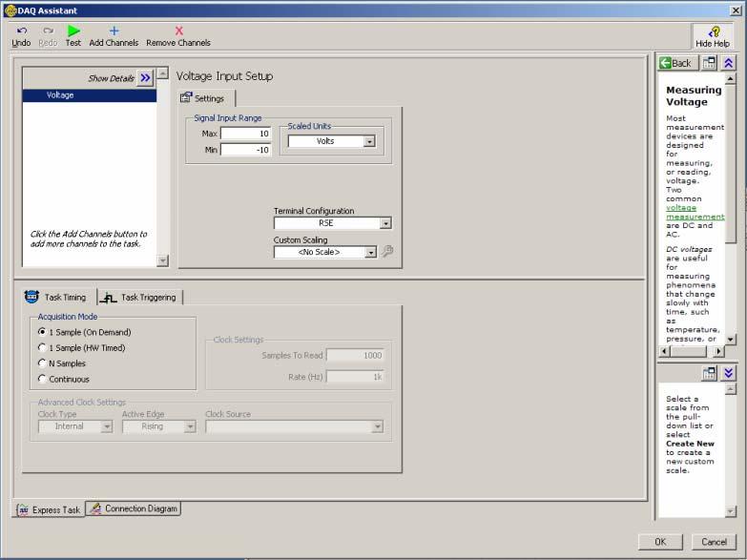
Task: Click the Task Triggering waveform icon
Action: (x=109, y=298)
